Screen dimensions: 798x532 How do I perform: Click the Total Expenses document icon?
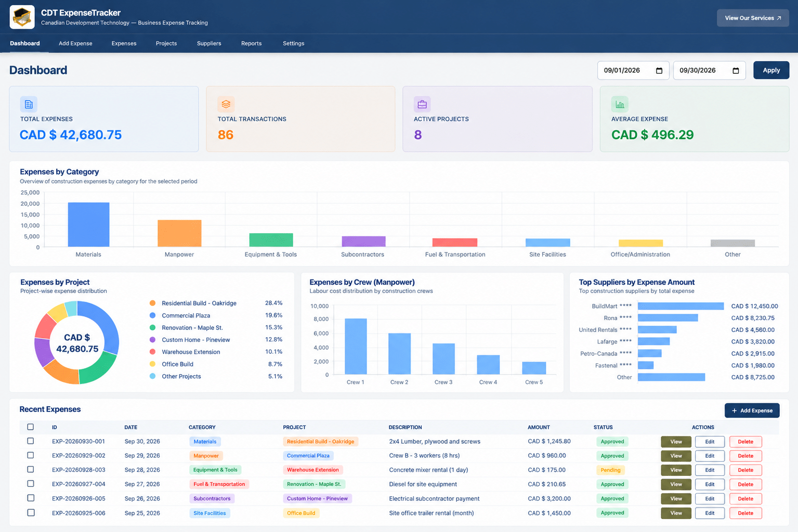[29, 104]
